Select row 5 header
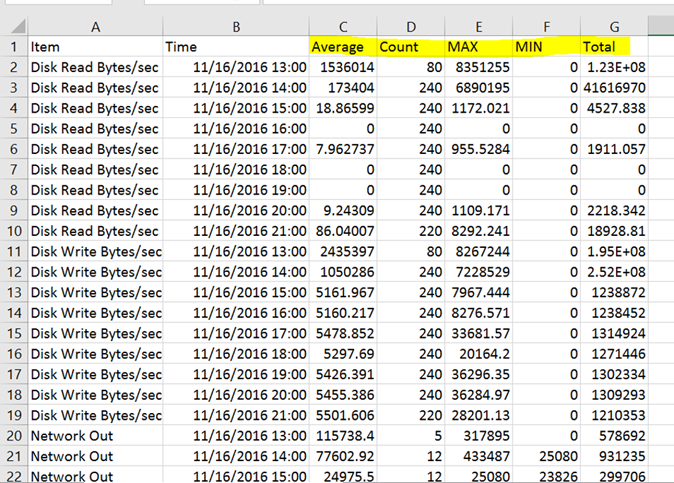Viewport: 674px width, 483px height. click(14, 128)
